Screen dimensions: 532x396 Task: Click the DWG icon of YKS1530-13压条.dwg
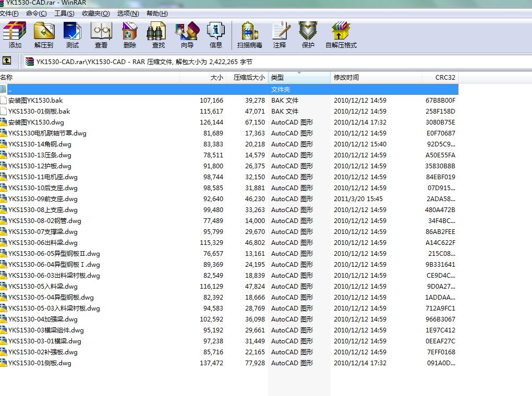coord(4,155)
